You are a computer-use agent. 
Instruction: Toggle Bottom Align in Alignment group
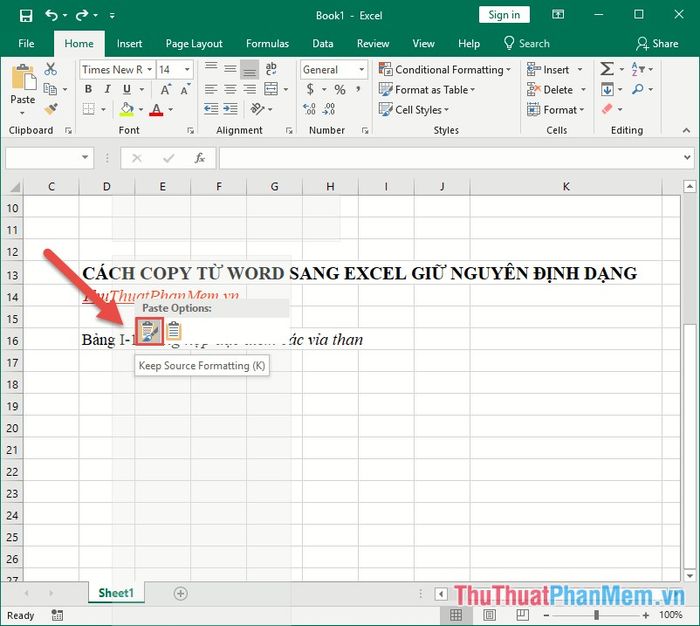tap(250, 69)
